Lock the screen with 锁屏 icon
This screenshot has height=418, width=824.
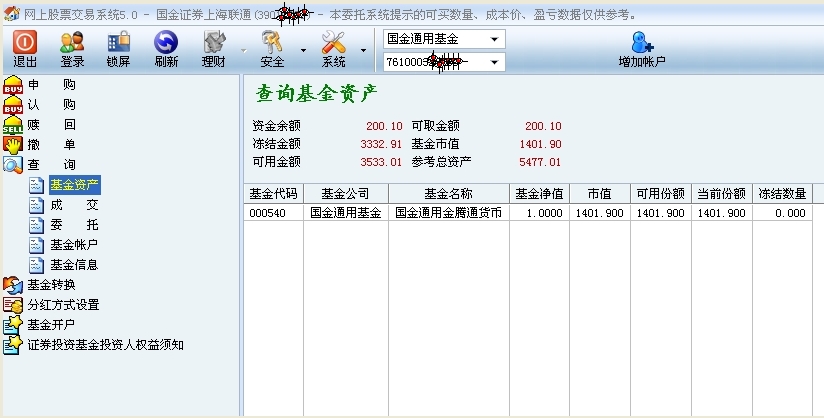pyautogui.click(x=118, y=42)
